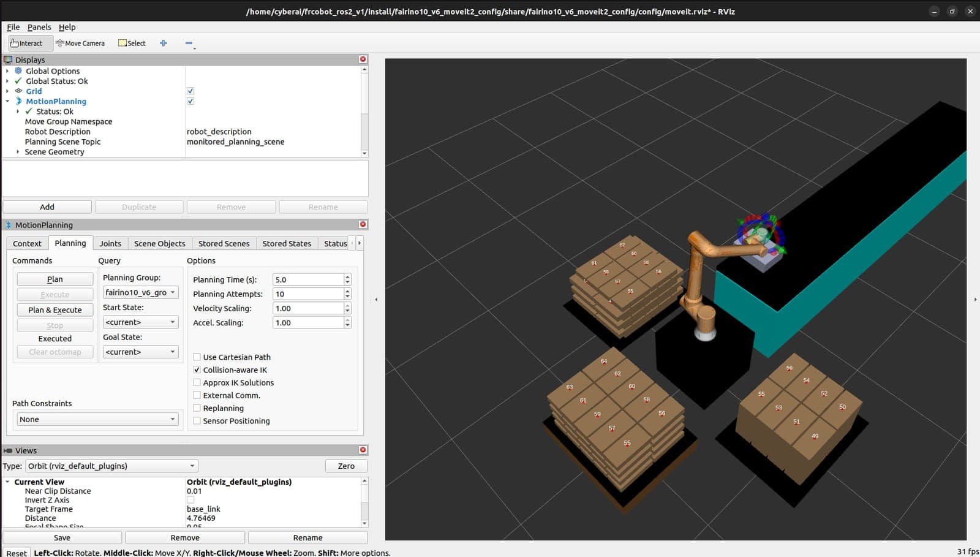Image resolution: width=980 pixels, height=557 pixels.
Task: Enable External Comm. option
Action: pyautogui.click(x=197, y=395)
